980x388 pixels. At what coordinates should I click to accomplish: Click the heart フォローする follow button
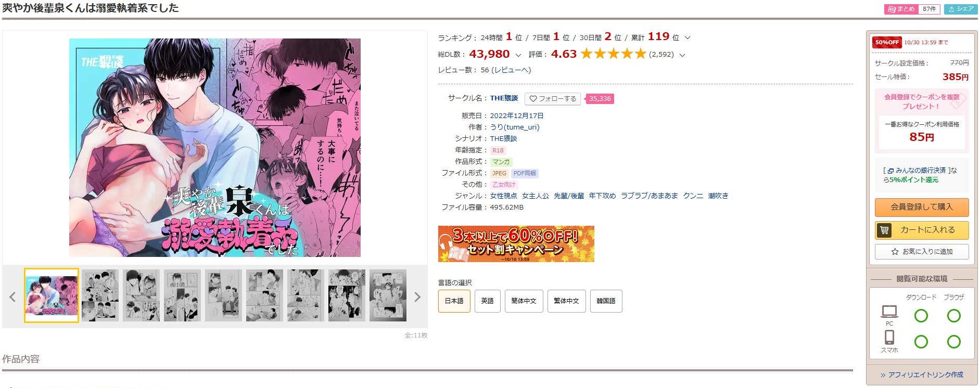[x=553, y=99]
